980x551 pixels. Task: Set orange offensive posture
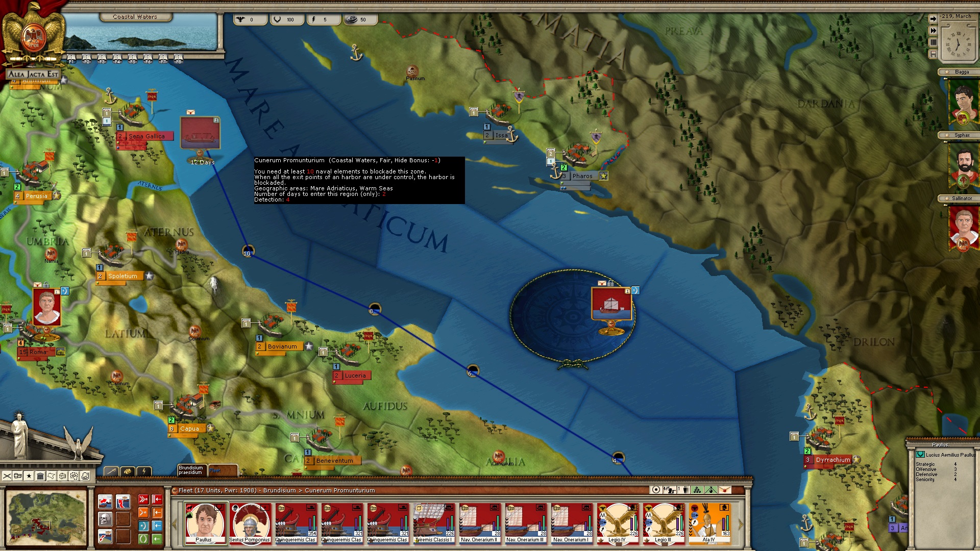point(143,513)
